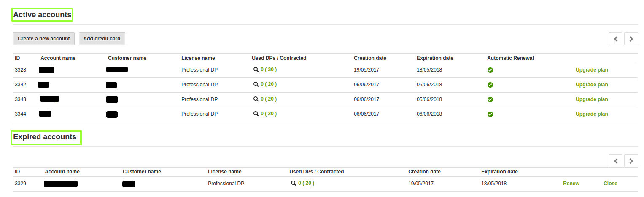Toggle automatic renewal checkmark for account 3328

click(490, 70)
